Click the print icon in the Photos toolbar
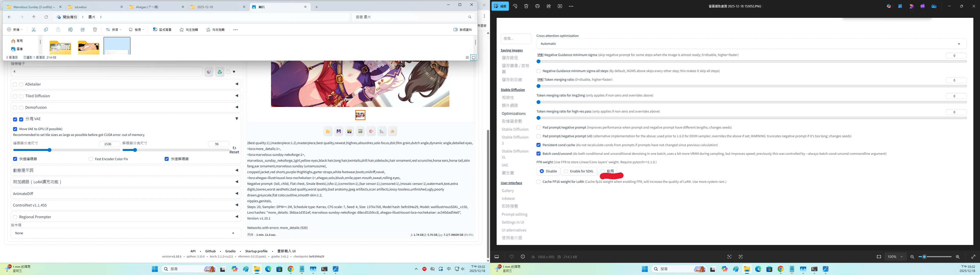This screenshot has height=275, width=980. pyautogui.click(x=537, y=6)
